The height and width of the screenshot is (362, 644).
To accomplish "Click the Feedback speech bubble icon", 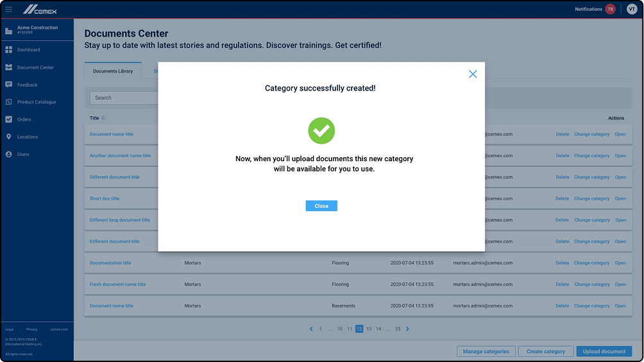I will (x=9, y=85).
